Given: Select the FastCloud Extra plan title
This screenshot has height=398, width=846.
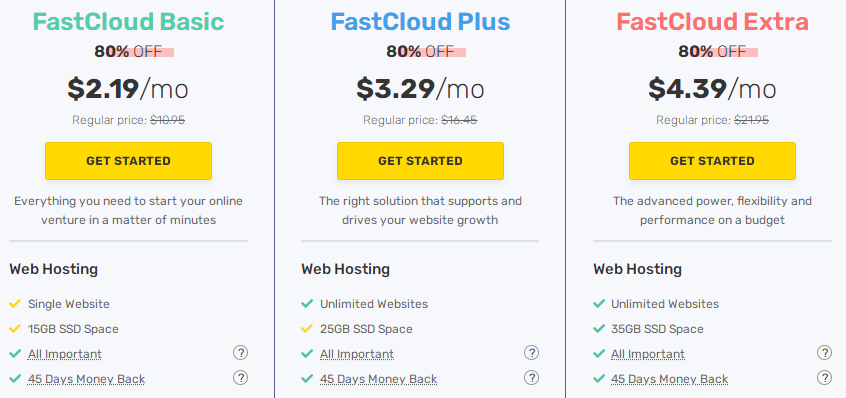Looking at the screenshot, I should 712,22.
